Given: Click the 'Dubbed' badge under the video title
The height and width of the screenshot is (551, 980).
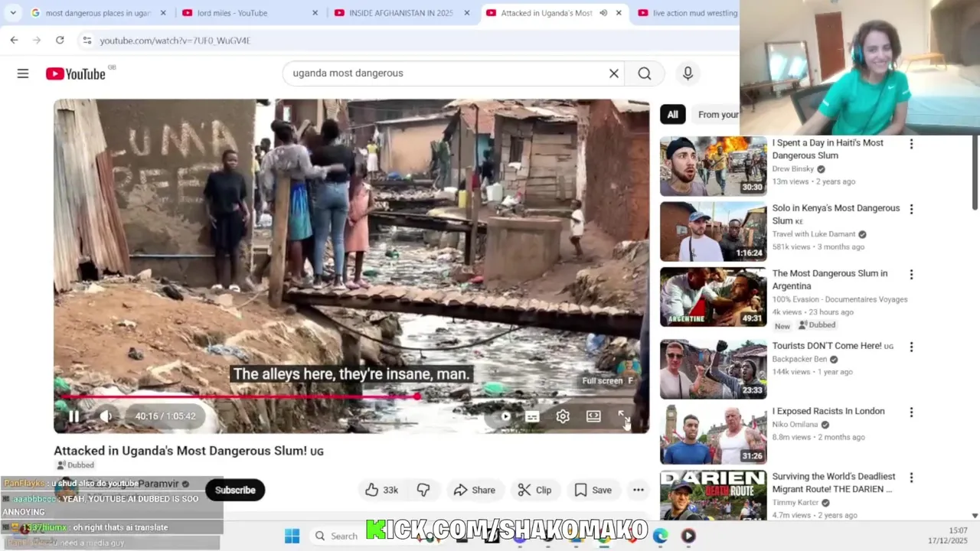Looking at the screenshot, I should pos(75,465).
